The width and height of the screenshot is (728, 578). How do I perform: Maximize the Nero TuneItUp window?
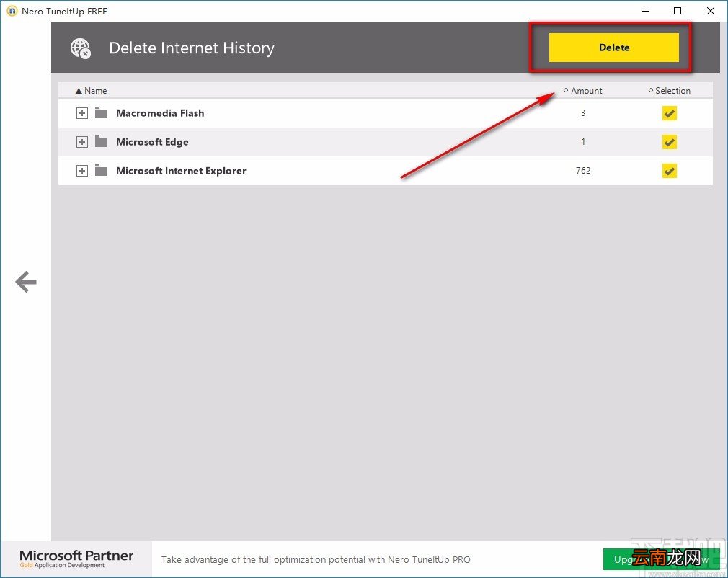[x=678, y=11]
